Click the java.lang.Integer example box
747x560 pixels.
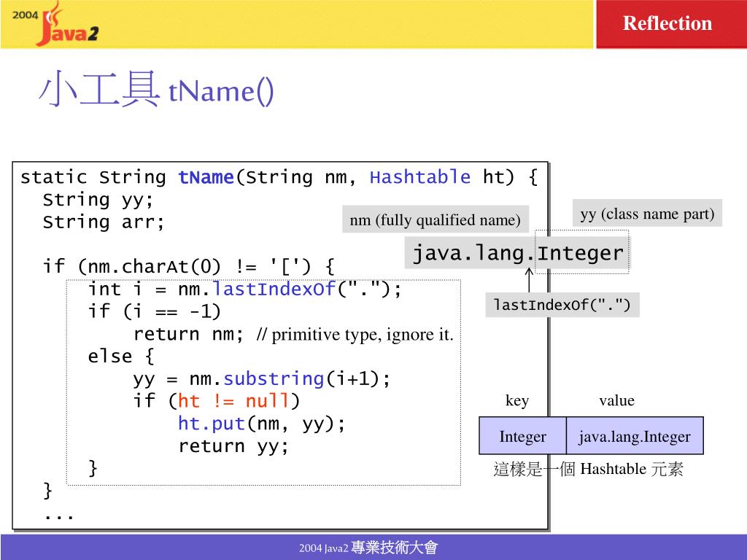[517, 253]
